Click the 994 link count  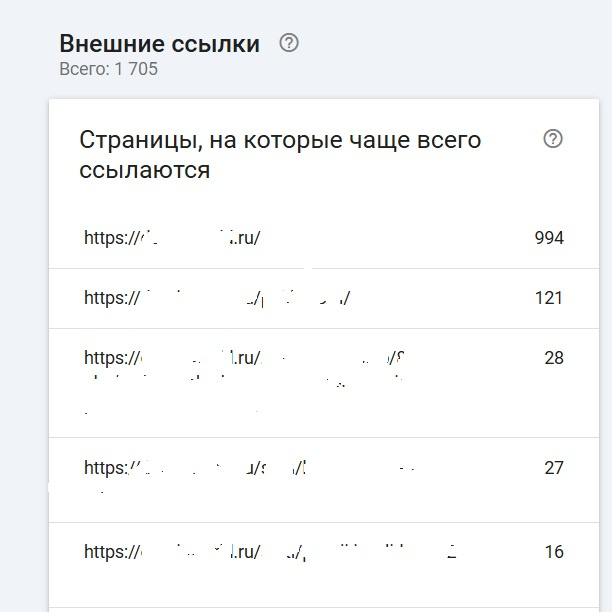[x=549, y=238]
